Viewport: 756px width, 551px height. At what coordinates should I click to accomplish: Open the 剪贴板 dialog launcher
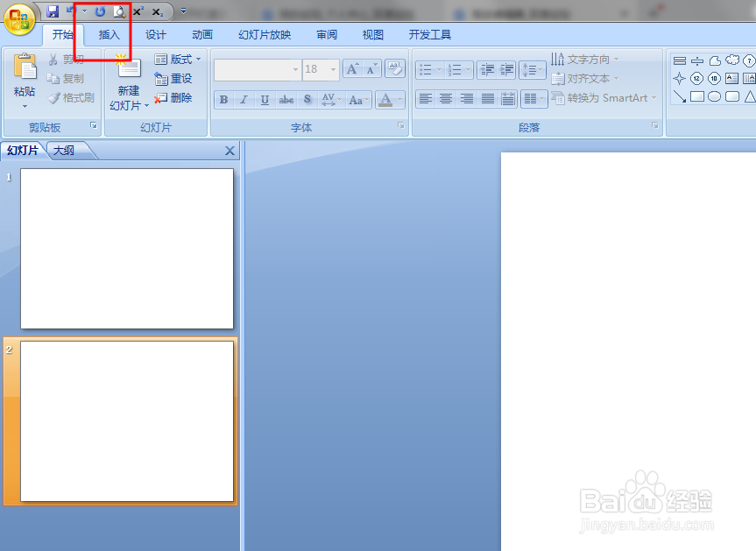pyautogui.click(x=94, y=125)
